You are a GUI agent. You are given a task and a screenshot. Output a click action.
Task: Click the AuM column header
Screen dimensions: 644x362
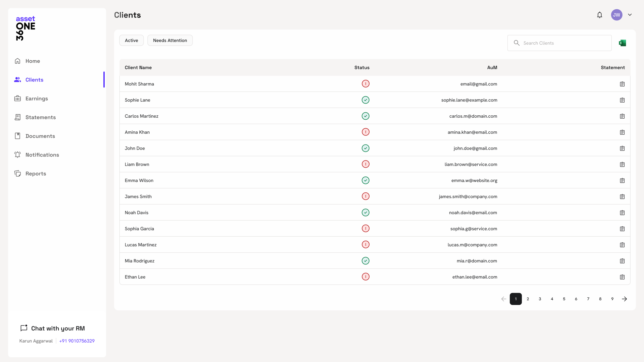492,67
